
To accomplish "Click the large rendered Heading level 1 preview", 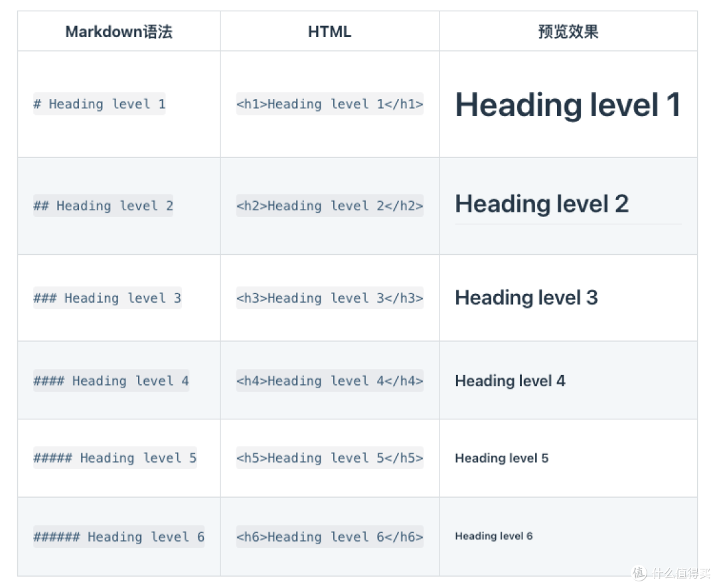I will (568, 105).
